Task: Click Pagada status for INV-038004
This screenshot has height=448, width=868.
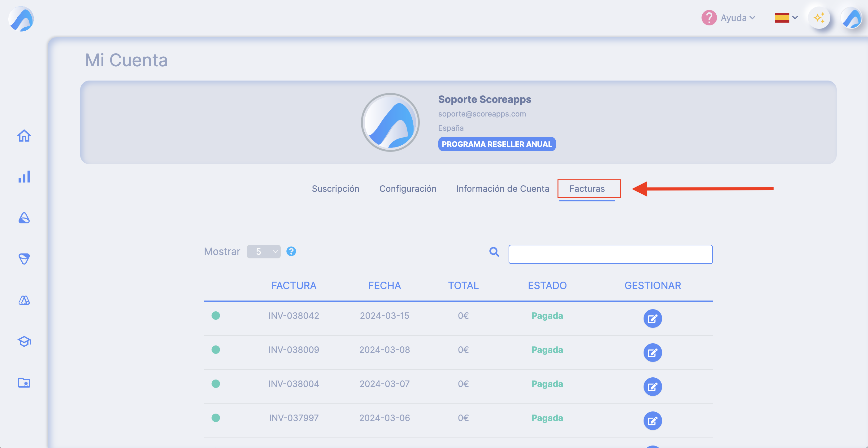Action: 547,384
